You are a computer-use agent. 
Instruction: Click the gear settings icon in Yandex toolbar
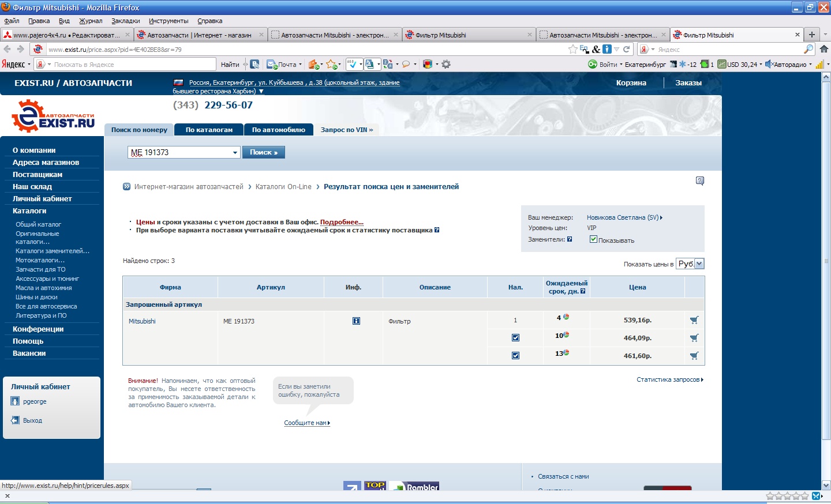click(446, 64)
